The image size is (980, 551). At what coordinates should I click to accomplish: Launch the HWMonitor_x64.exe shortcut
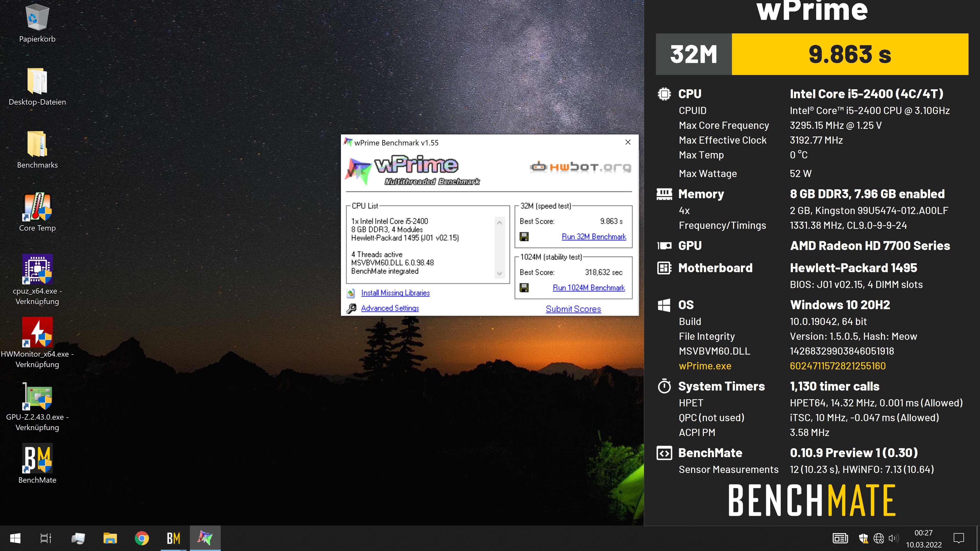coord(37,332)
